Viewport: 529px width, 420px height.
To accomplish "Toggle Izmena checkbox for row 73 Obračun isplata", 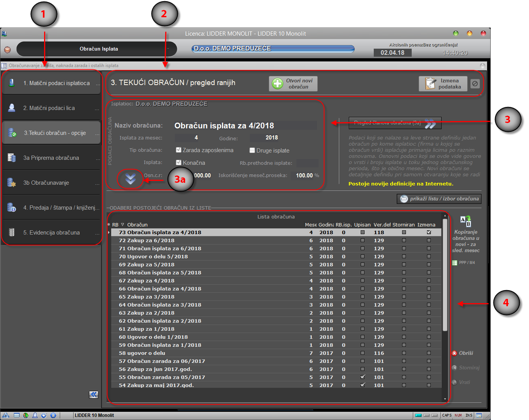I will click(x=429, y=232).
